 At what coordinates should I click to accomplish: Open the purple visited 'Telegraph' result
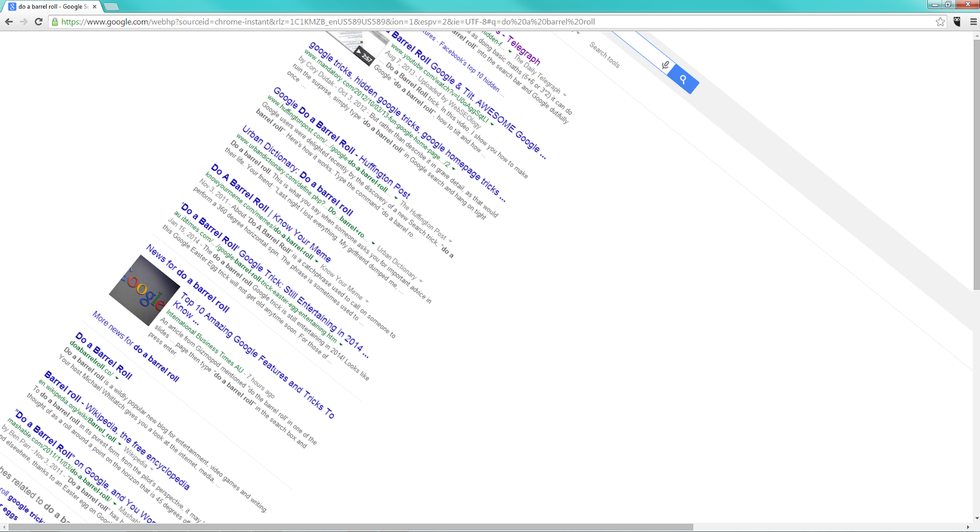point(518,48)
